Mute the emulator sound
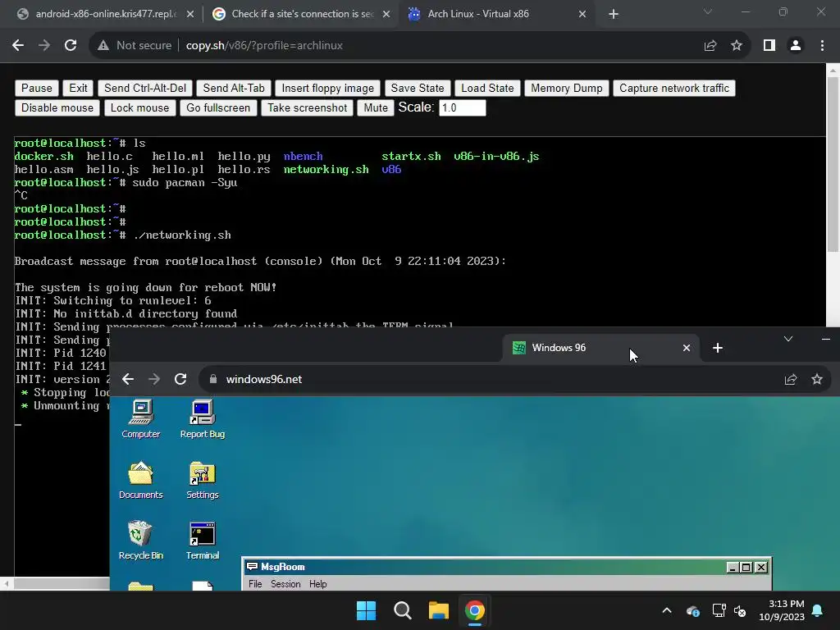Viewport: 840px width, 630px height. pyautogui.click(x=376, y=107)
